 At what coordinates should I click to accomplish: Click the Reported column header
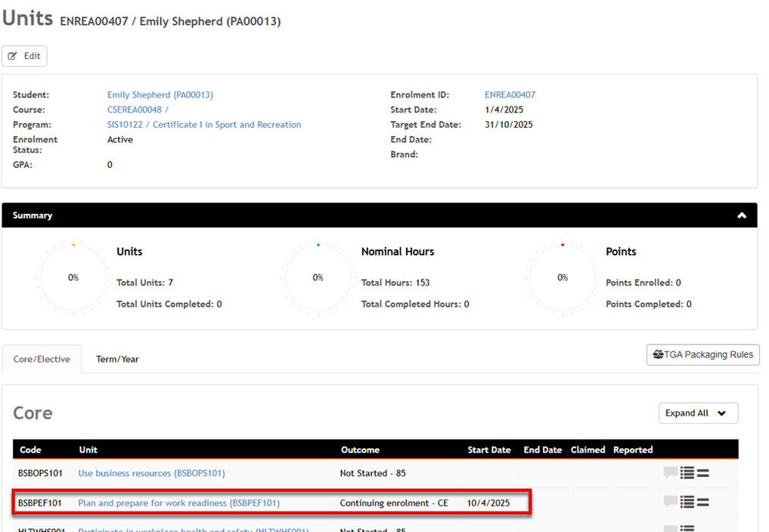[633, 450]
